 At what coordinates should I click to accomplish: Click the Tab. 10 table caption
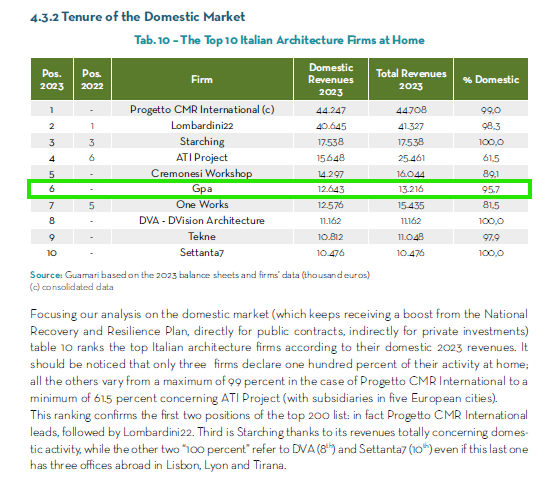279,40
